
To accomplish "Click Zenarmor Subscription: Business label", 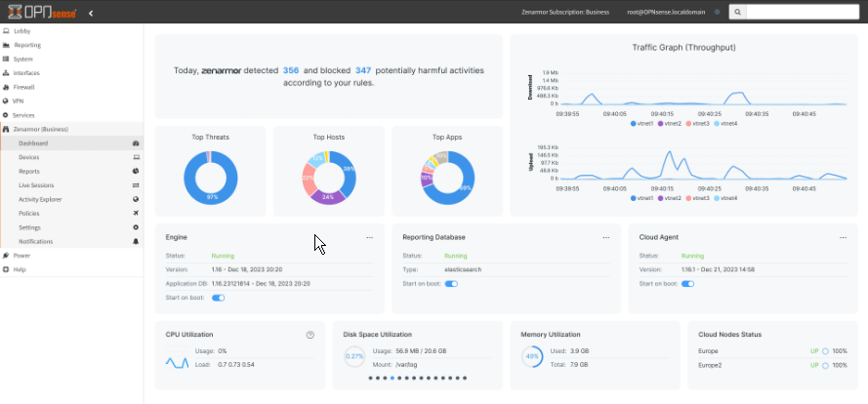I will [x=565, y=12].
